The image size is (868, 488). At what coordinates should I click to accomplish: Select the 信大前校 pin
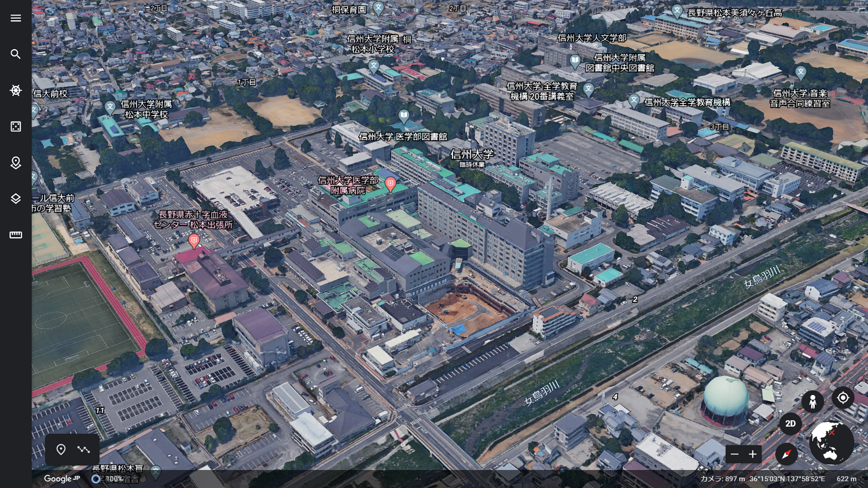click(x=34, y=109)
